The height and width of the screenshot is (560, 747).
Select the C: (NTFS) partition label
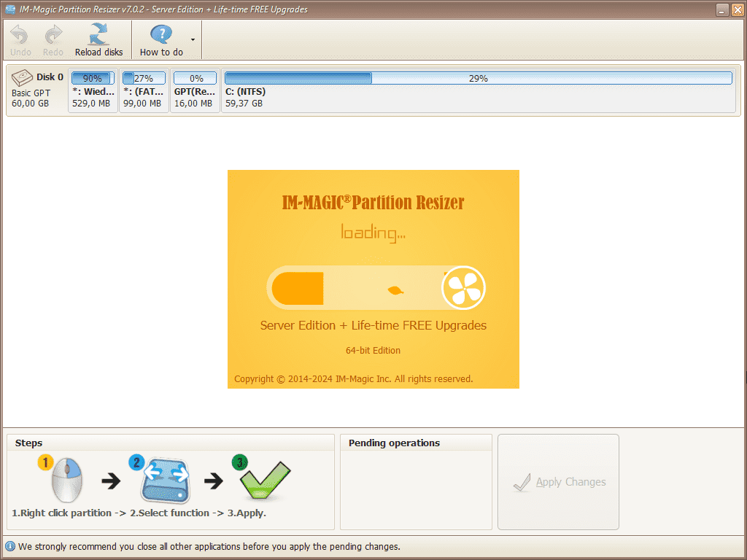[x=245, y=91]
